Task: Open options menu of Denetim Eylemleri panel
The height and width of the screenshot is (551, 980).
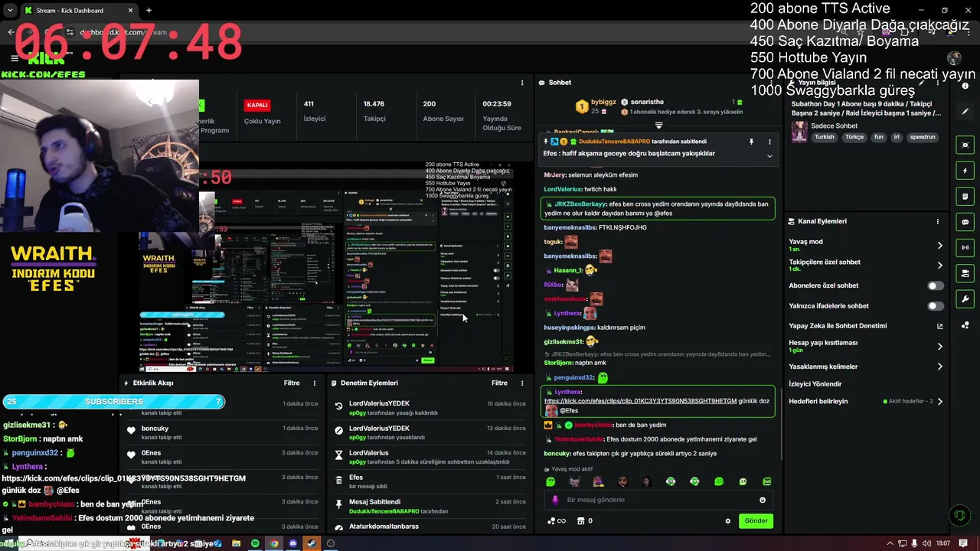Action: pos(522,383)
